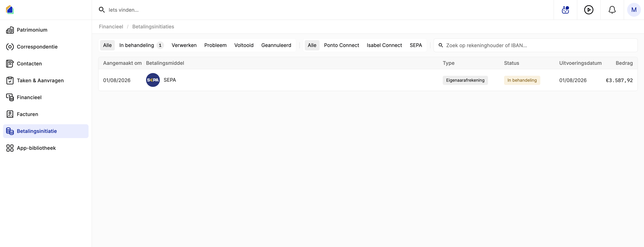Select Betalingsinitiatie in sidebar
The image size is (644, 247).
pos(46,131)
